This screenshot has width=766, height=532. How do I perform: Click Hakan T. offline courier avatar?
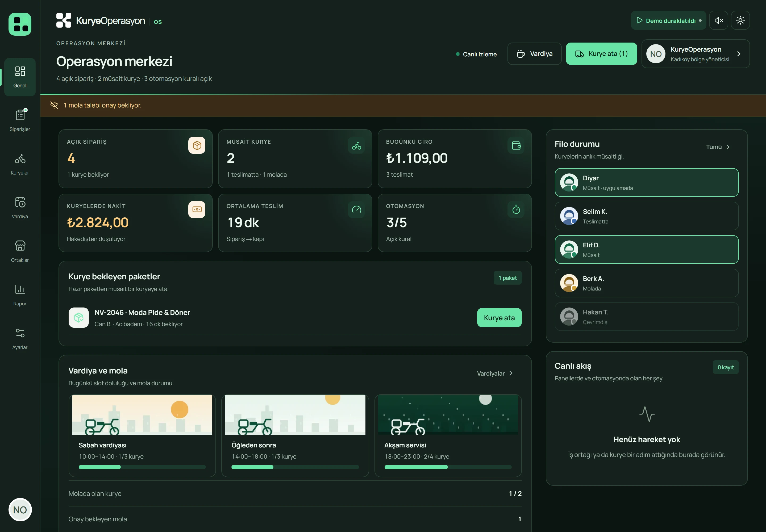coord(569,317)
